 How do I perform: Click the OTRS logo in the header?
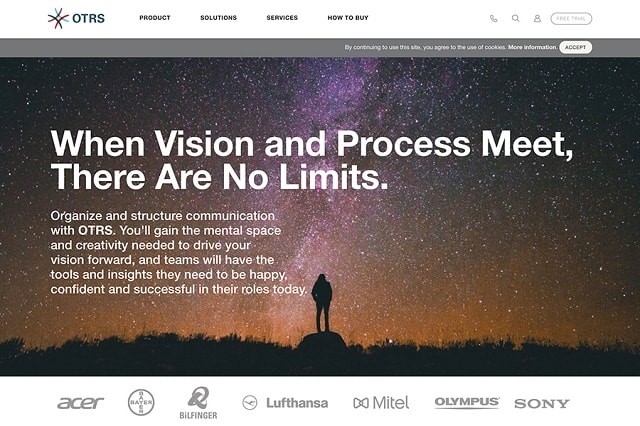(x=76, y=18)
